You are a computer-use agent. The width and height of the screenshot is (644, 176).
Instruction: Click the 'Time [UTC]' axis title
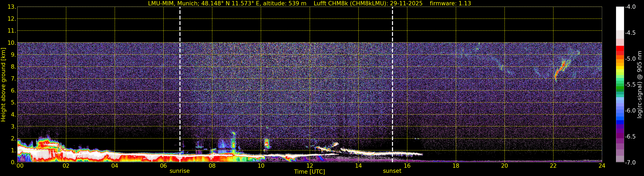[310, 172]
